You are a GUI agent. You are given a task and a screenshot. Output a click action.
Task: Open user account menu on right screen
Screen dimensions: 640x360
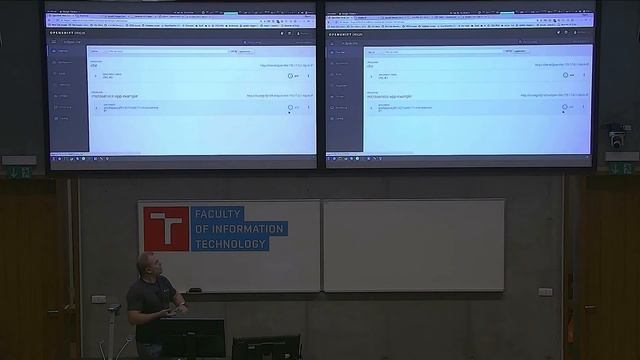coord(580,32)
